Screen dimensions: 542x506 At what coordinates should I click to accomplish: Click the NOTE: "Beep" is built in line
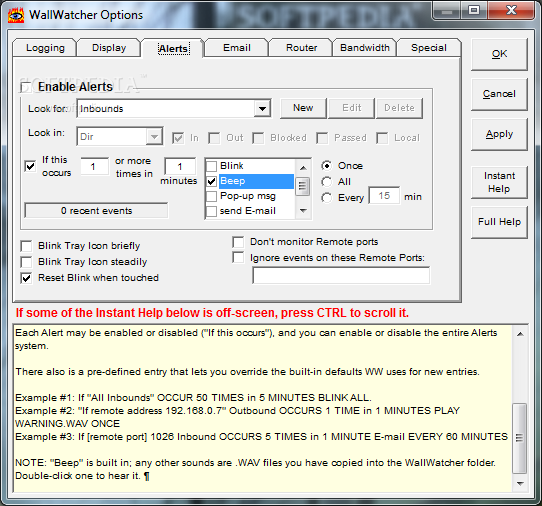255,463
